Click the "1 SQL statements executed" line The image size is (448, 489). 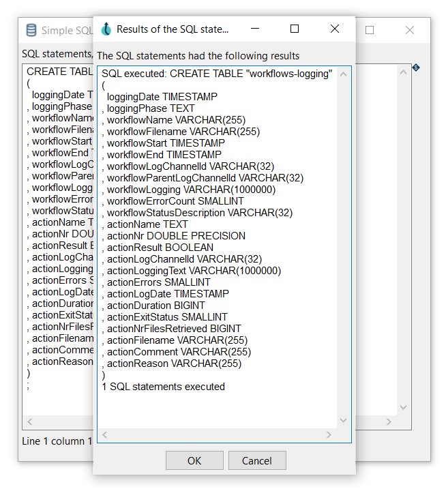[164, 387]
